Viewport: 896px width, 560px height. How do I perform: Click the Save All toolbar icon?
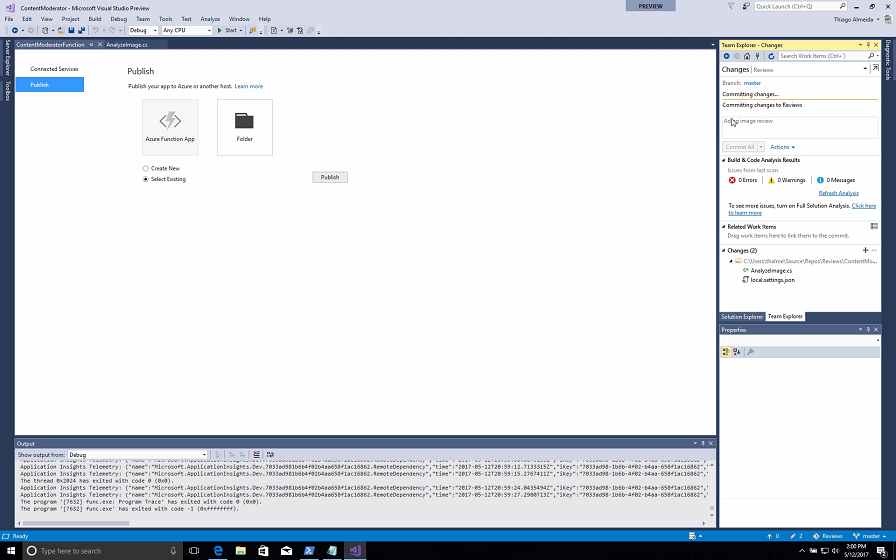81,30
